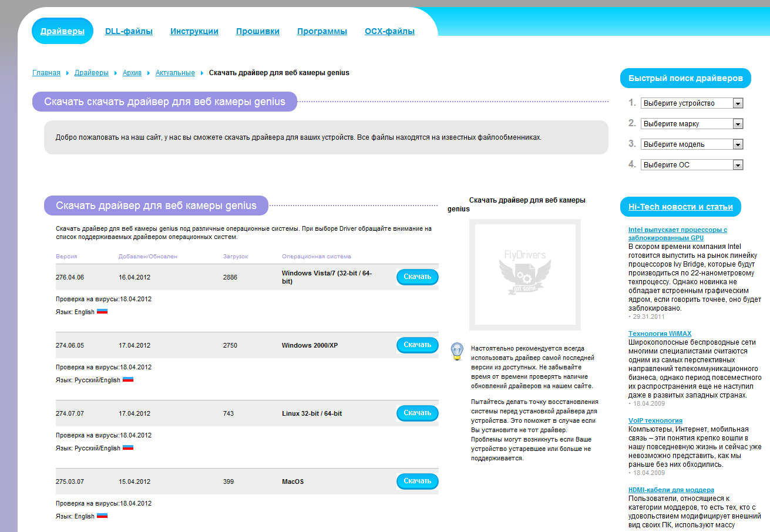The height and width of the screenshot is (532, 770).
Task: Click the download count 399
Action: pyautogui.click(x=228, y=482)
